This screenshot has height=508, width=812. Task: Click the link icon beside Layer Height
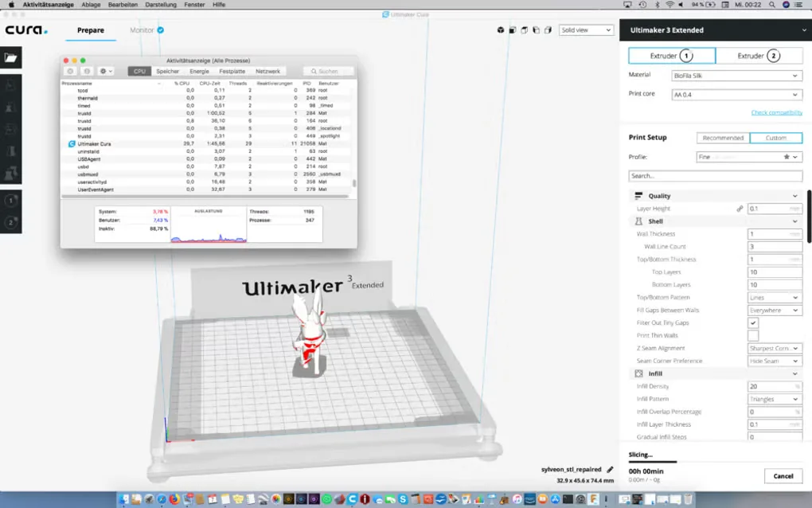point(740,209)
